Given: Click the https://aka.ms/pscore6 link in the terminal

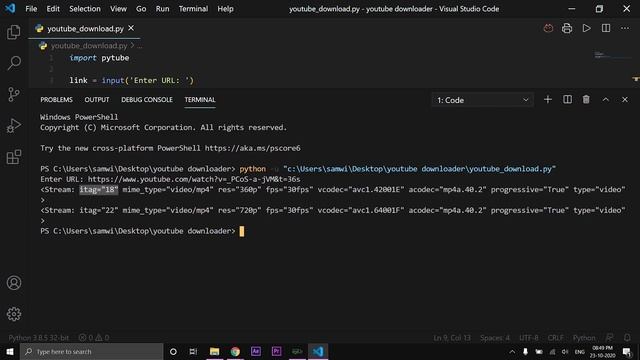Looking at the screenshot, I should click(x=253, y=148).
